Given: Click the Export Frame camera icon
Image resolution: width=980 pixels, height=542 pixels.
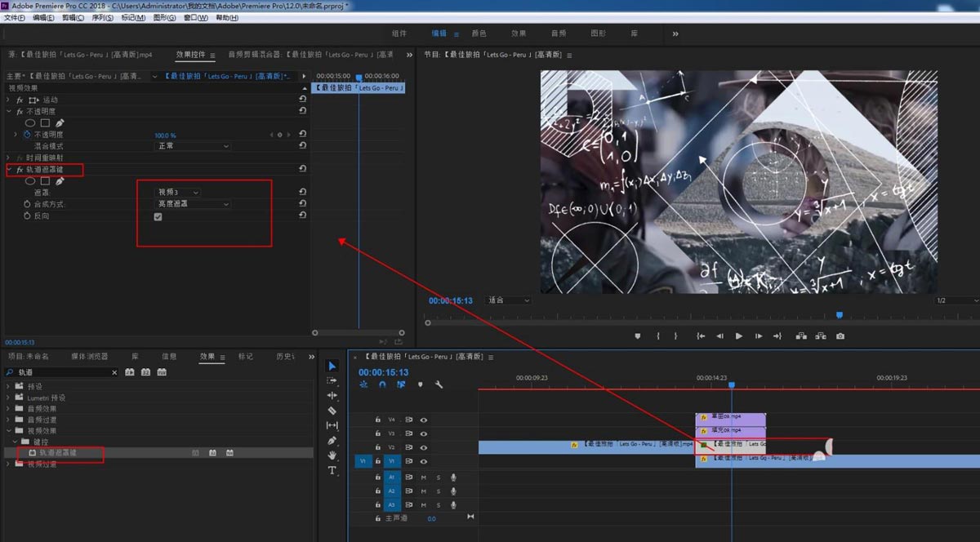Looking at the screenshot, I should tap(840, 336).
